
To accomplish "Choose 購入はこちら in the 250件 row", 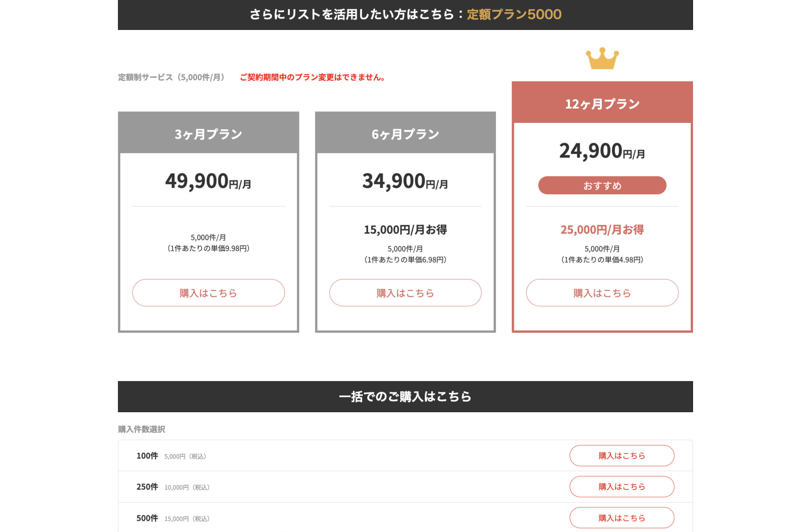I will (x=622, y=487).
